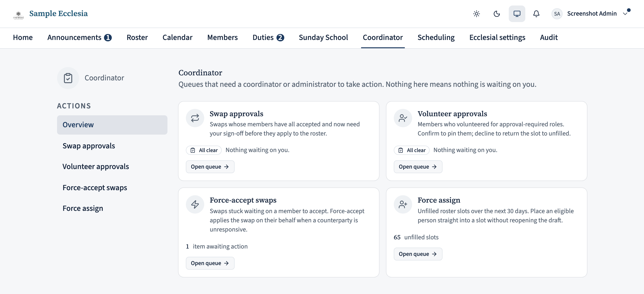The width and height of the screenshot is (644, 294).
Task: Click the Duties count badge showing 2
Action: click(280, 37)
